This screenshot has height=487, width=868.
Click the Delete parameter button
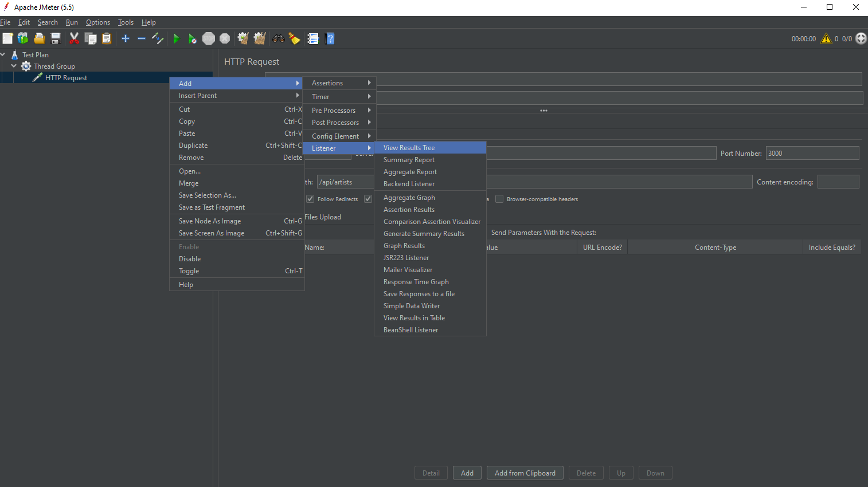pos(586,473)
